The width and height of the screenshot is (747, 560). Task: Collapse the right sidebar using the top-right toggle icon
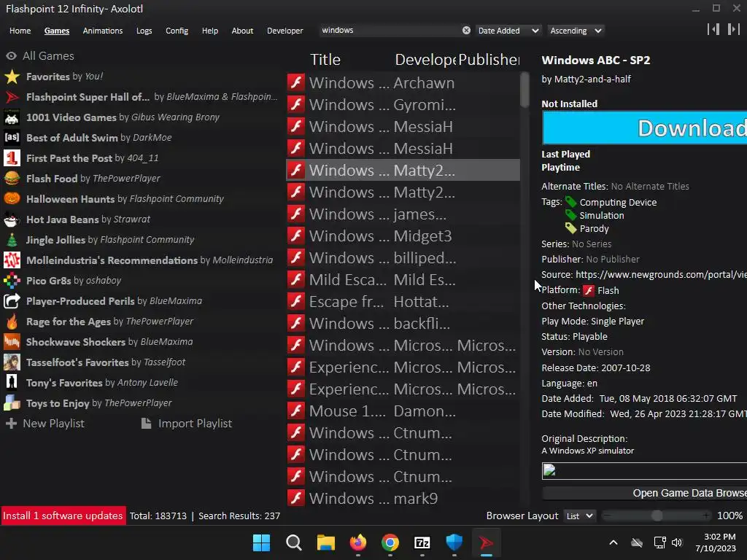[x=733, y=29]
